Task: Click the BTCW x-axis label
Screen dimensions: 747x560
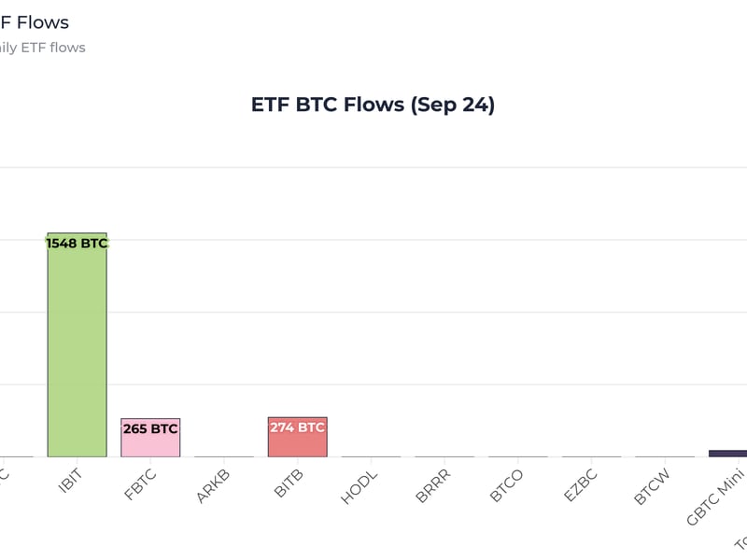Action: (x=653, y=483)
